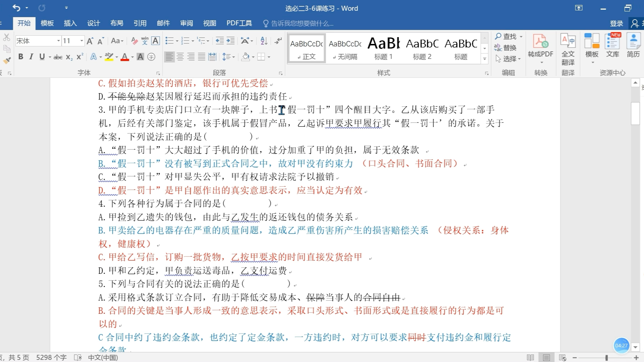
Task: Click the Character Shading icon
Action: click(140, 57)
